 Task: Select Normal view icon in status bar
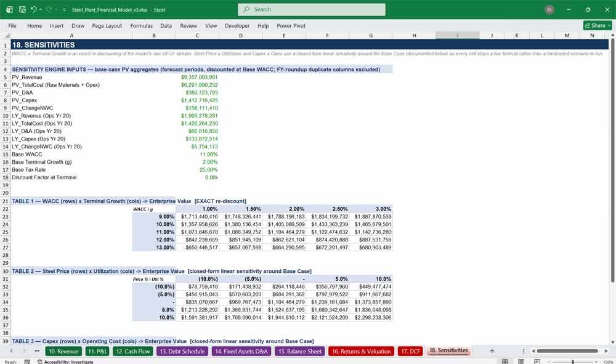[505, 362]
